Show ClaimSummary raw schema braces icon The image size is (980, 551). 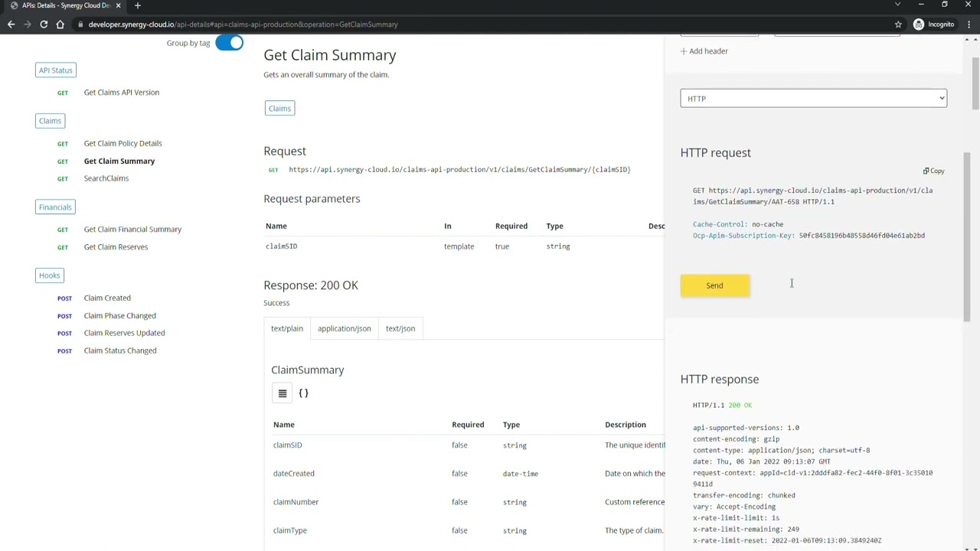[303, 393]
